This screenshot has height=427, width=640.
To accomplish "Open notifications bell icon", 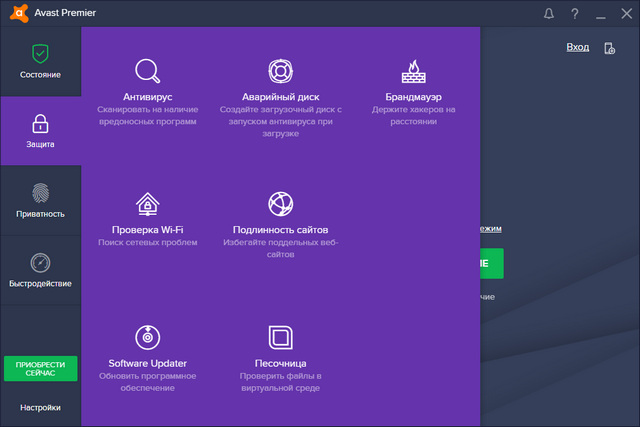I will pyautogui.click(x=548, y=14).
